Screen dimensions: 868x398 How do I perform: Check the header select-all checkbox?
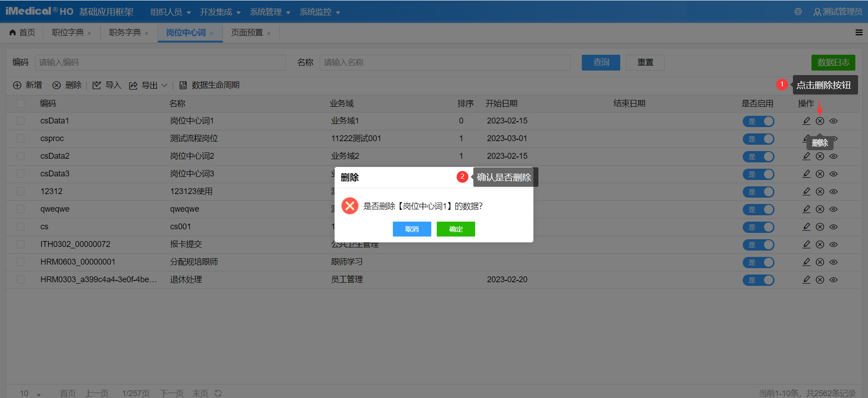pos(20,104)
